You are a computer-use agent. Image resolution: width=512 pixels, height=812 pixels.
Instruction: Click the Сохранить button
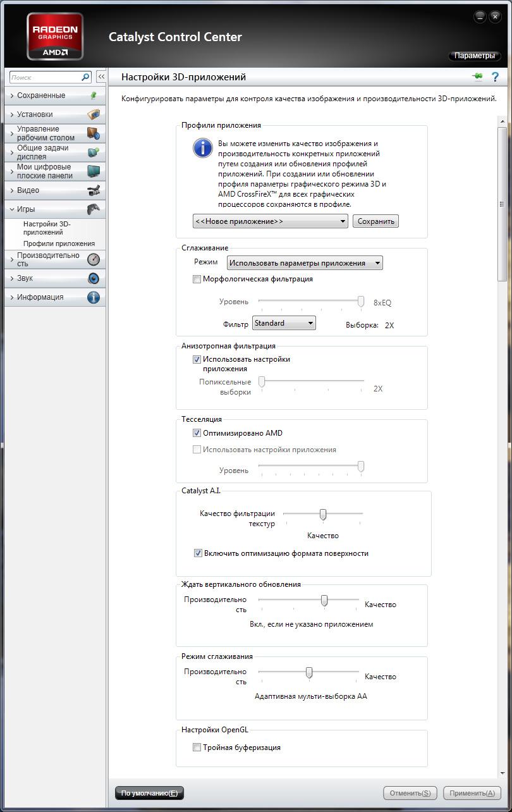[x=375, y=221]
